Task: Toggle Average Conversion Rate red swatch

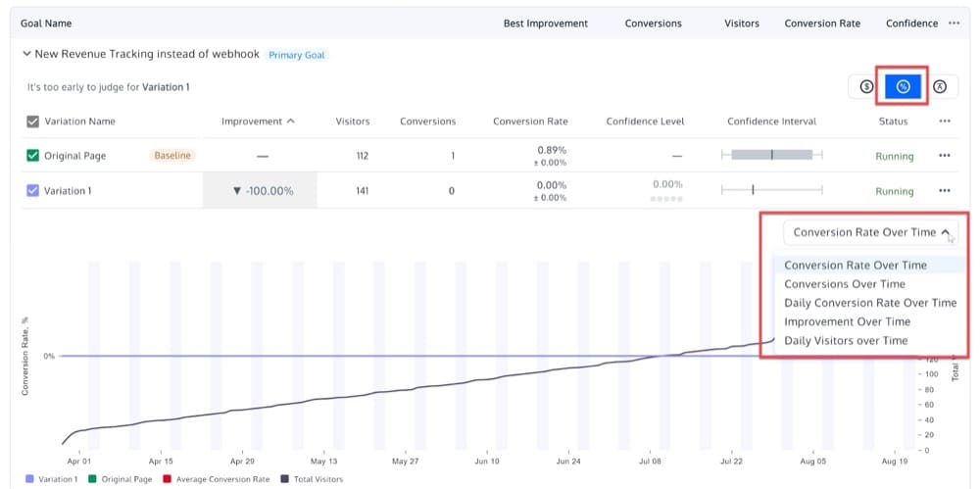Action: pos(167,479)
